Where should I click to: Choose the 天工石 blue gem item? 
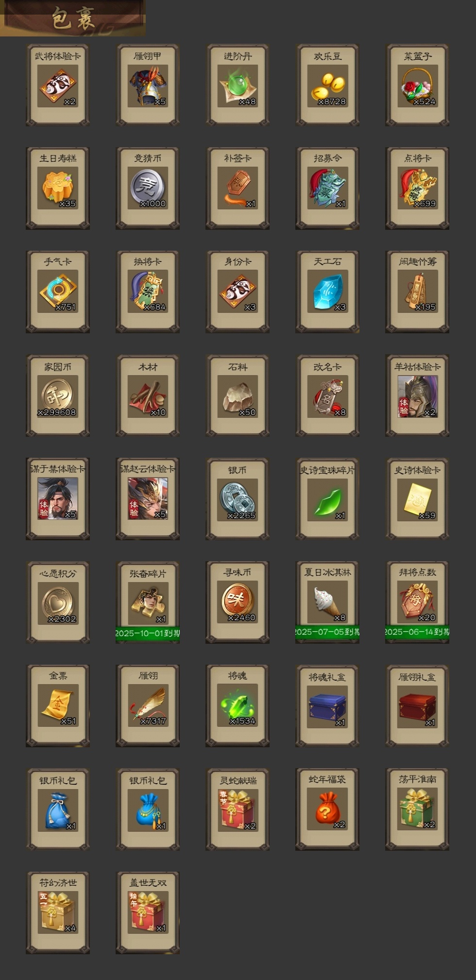click(327, 292)
